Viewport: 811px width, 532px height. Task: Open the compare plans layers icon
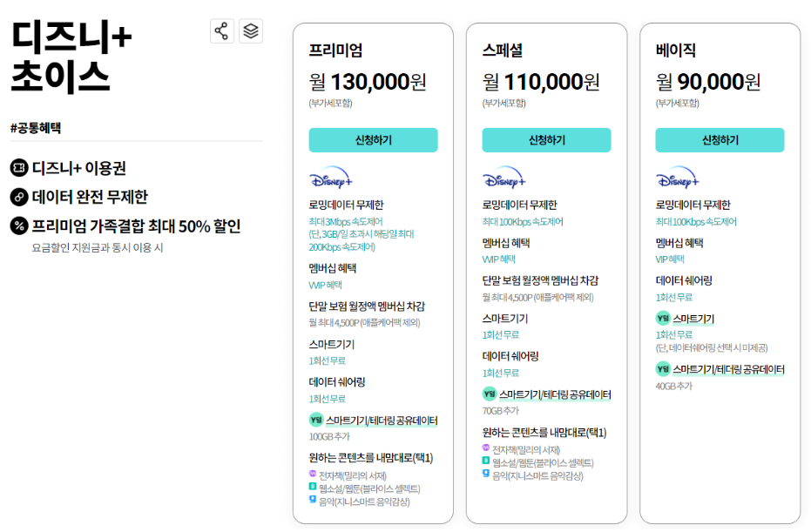point(251,31)
